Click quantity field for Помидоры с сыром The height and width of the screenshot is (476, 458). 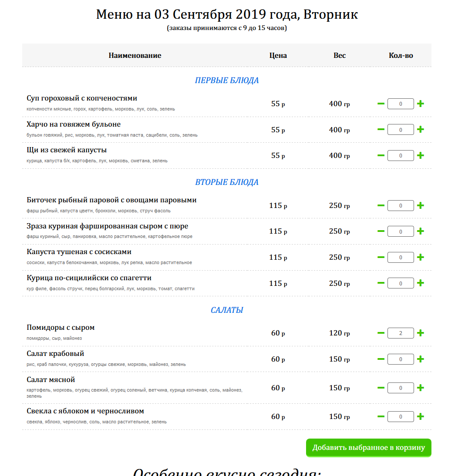click(401, 333)
